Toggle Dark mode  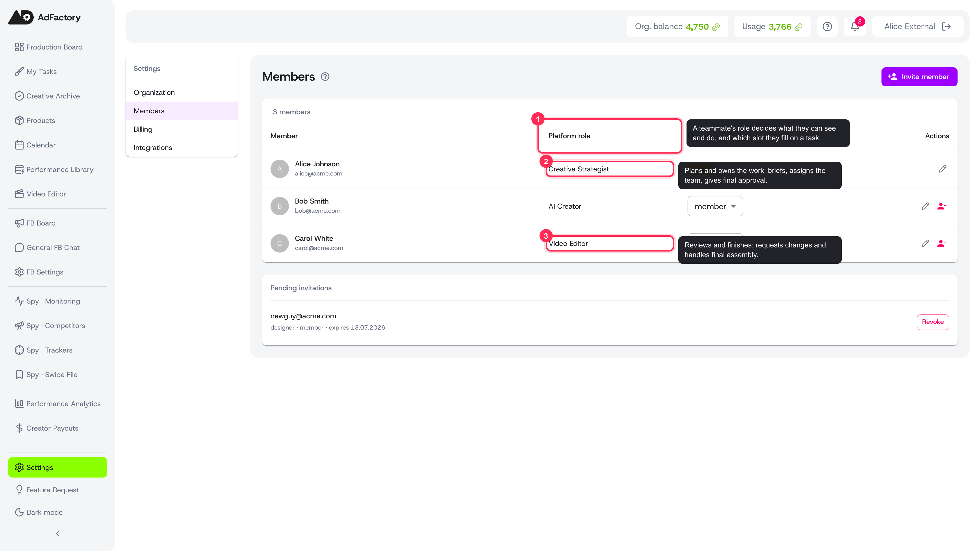57,512
